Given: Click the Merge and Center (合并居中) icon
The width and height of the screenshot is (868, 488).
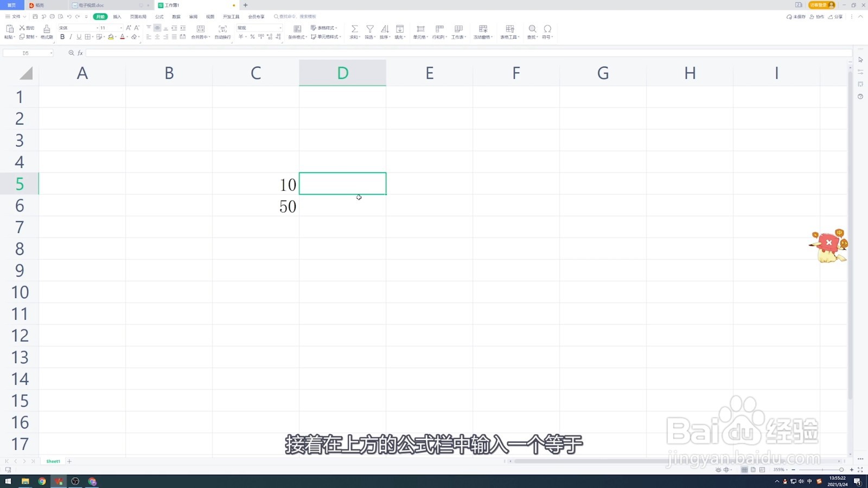Looking at the screenshot, I should [x=201, y=29].
